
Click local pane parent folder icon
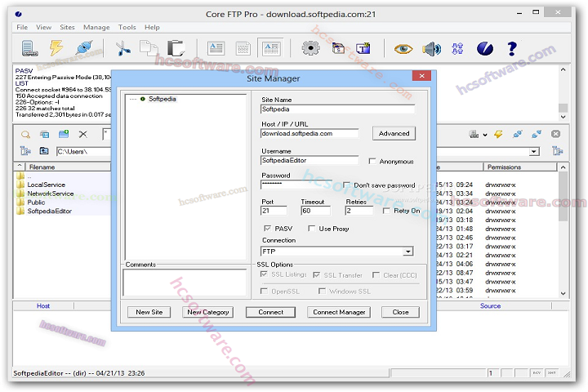coord(44,151)
